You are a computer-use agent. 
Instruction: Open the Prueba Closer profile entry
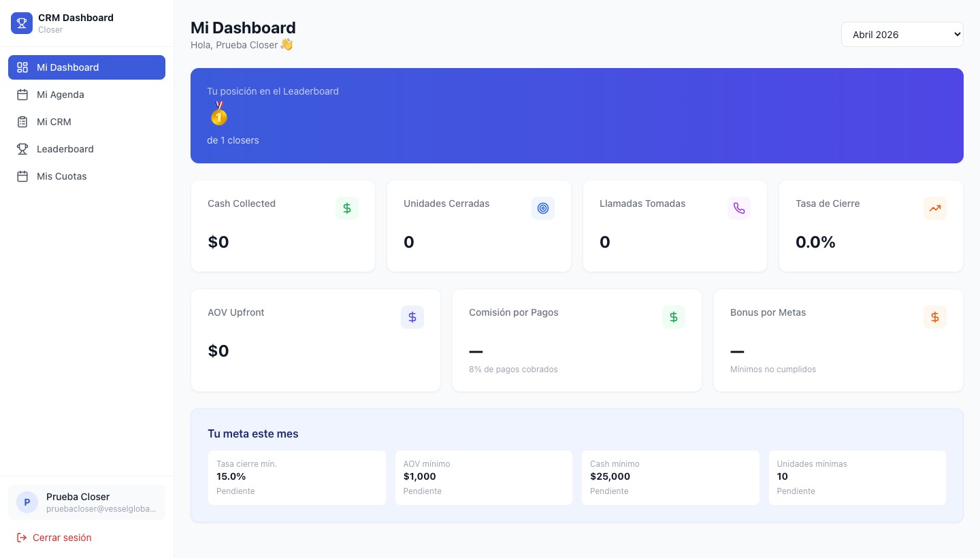(86, 502)
